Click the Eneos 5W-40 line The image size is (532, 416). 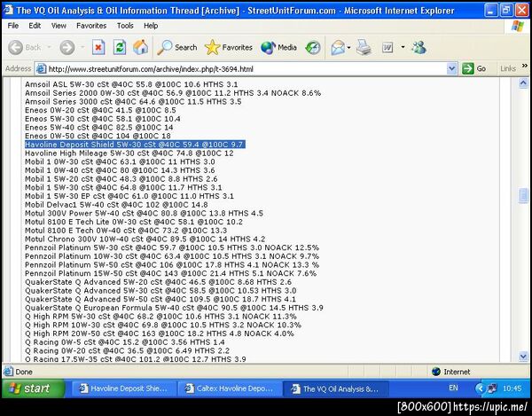(x=99, y=127)
